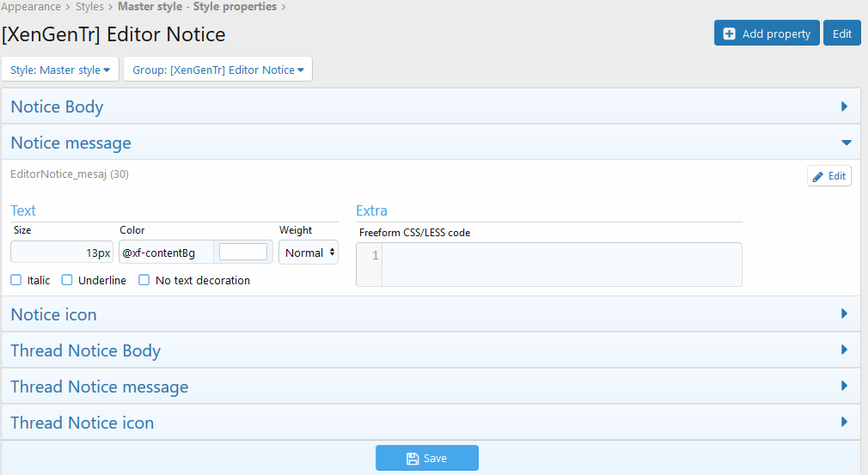
Task: Go to the Appearance breadcrumb
Action: [x=31, y=7]
